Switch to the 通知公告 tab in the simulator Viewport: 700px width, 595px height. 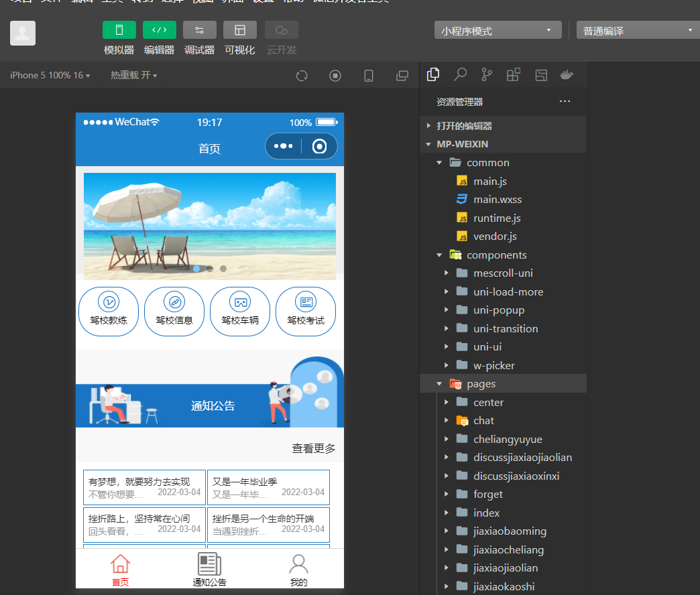click(x=209, y=569)
